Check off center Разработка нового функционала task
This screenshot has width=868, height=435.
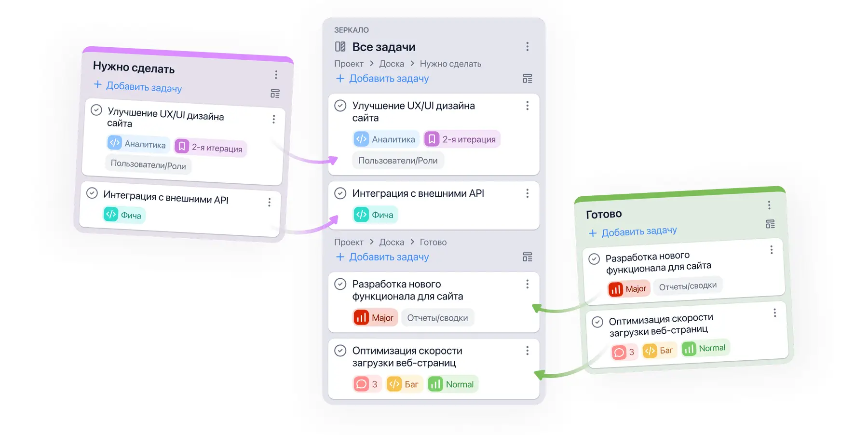click(x=340, y=284)
